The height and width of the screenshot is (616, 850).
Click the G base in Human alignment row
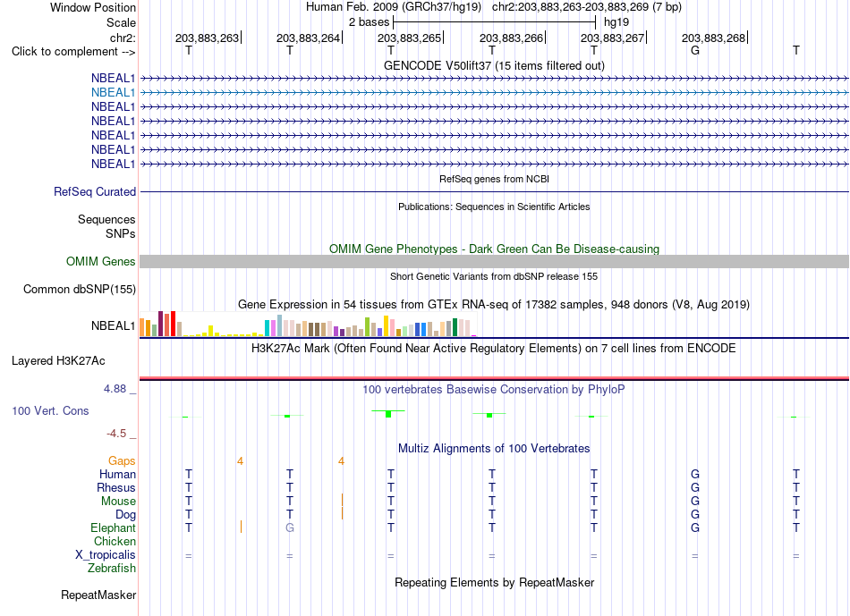pyautogui.click(x=695, y=475)
